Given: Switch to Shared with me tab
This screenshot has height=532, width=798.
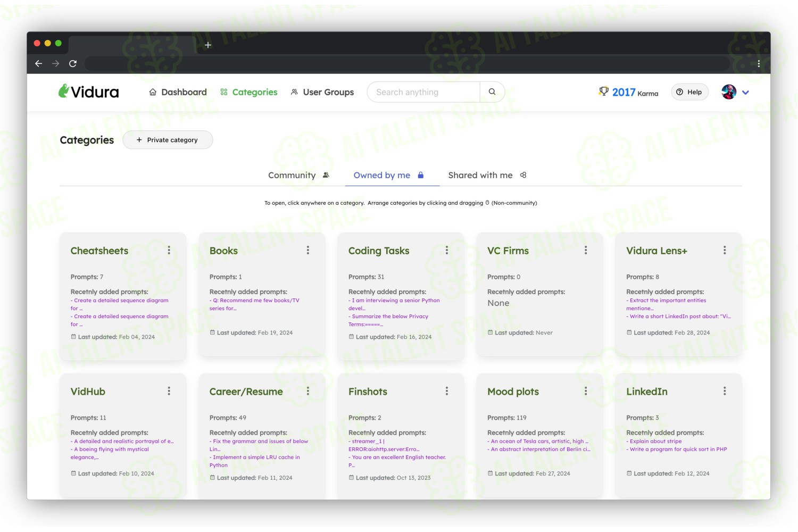Looking at the screenshot, I should click(x=487, y=175).
